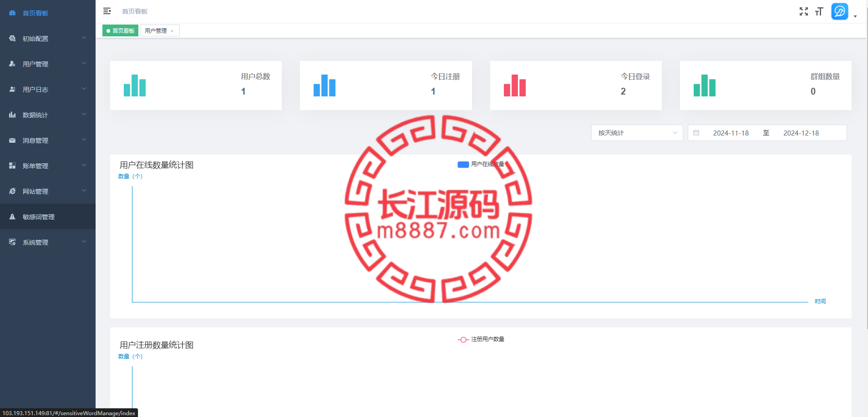Click the 首页看板 breadcrumb
This screenshot has width=868, height=417.
[135, 11]
